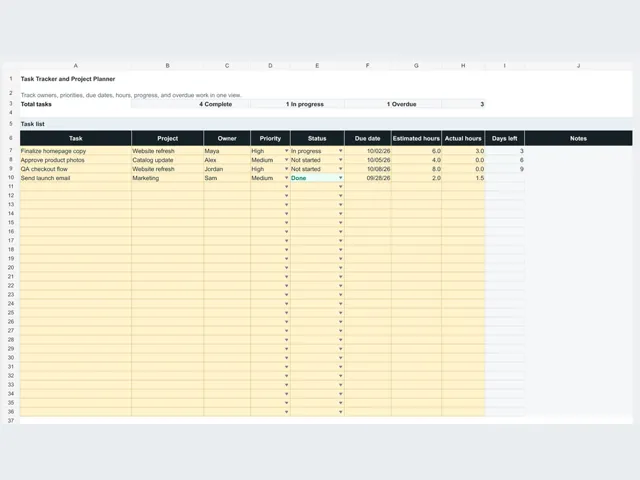Image resolution: width=640 pixels, height=480 pixels.
Task: Click the Priority column header cell
Action: [270, 138]
